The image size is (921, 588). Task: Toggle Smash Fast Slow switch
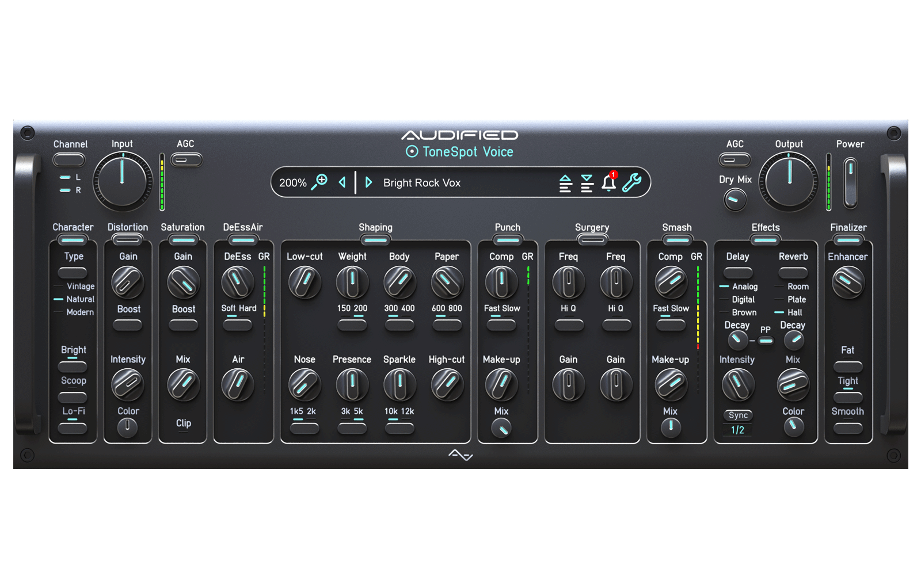point(671,324)
